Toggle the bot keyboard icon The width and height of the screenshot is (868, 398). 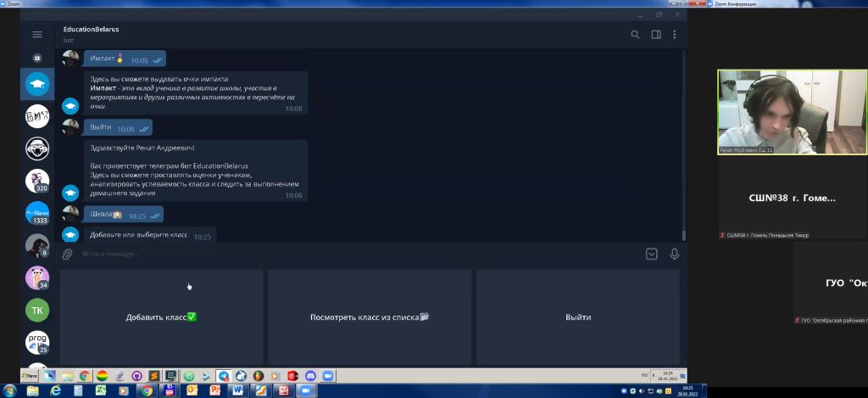point(651,254)
